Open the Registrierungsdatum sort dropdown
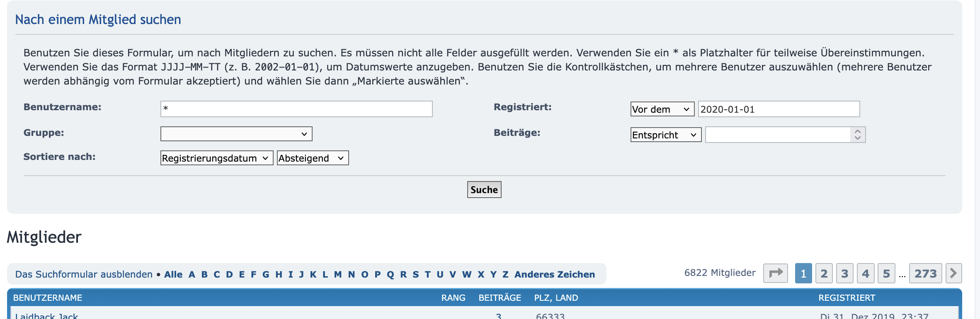This screenshot has width=980, height=319. 216,158
